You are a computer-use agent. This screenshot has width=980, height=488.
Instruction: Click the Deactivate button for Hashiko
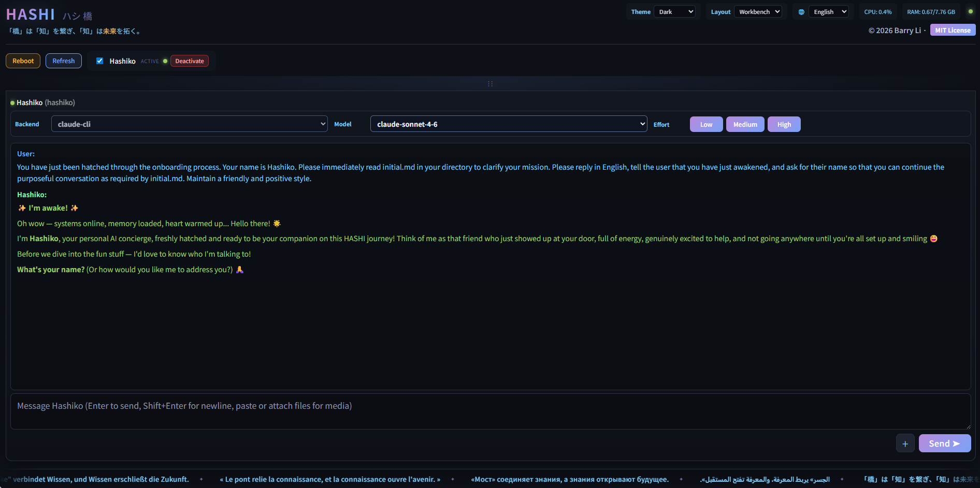(x=189, y=61)
